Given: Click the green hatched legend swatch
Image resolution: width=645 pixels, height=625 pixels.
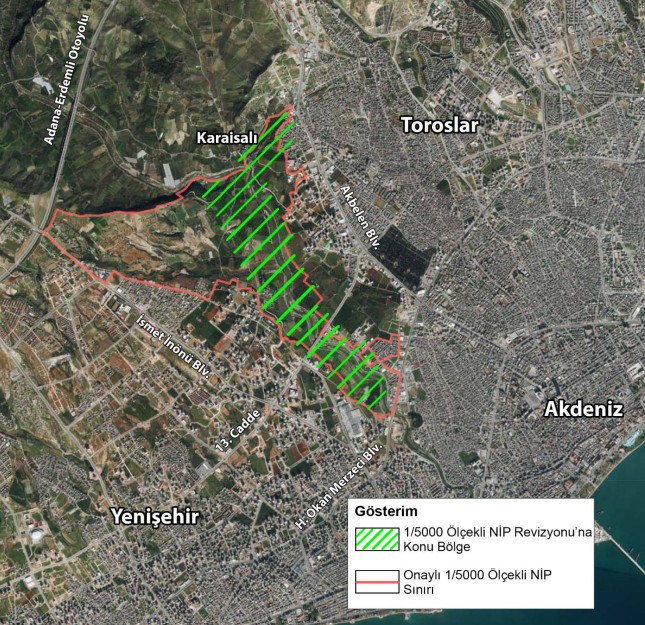Looking at the screenshot, I should pyautogui.click(x=376, y=538).
